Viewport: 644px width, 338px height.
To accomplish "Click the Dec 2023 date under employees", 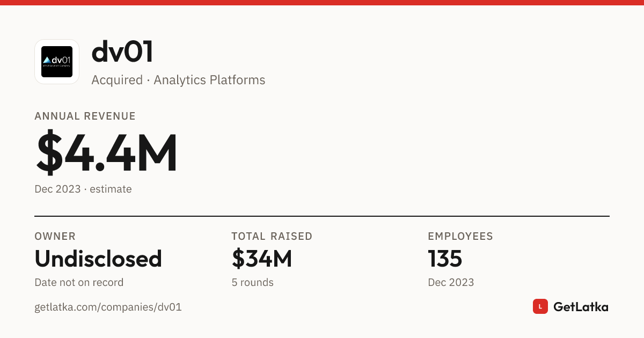I will point(451,282).
